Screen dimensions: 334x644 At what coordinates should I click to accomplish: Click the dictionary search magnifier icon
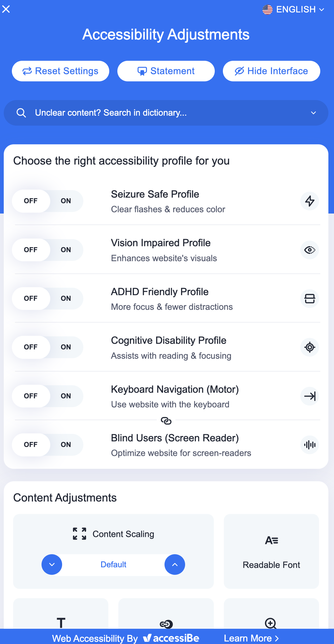pyautogui.click(x=21, y=113)
